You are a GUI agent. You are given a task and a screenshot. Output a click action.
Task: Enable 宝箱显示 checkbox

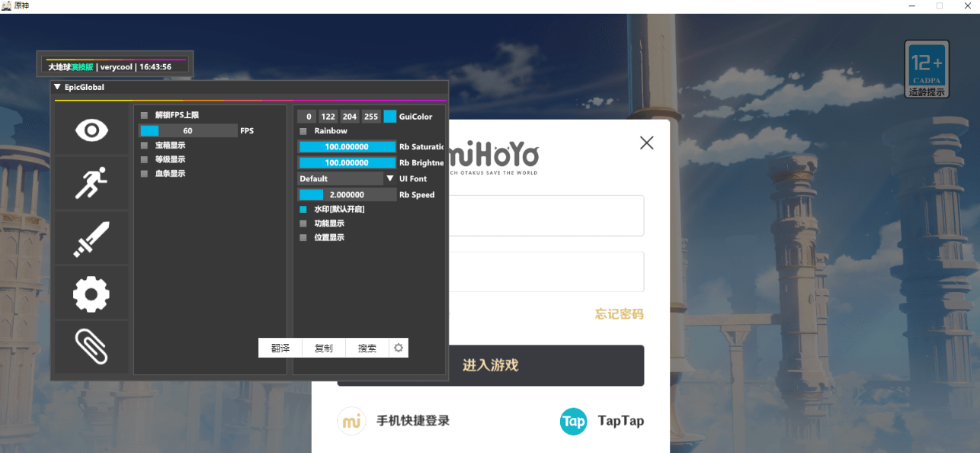pos(145,145)
